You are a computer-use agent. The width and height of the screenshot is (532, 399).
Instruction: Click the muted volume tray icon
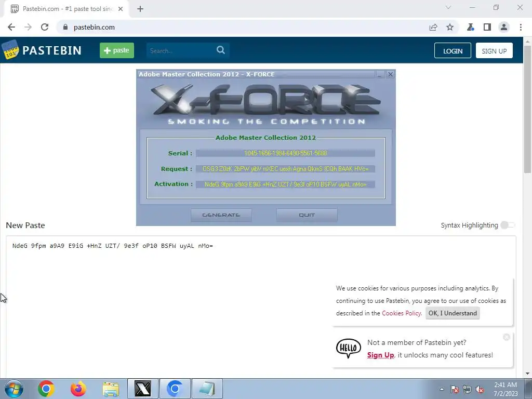click(480, 389)
